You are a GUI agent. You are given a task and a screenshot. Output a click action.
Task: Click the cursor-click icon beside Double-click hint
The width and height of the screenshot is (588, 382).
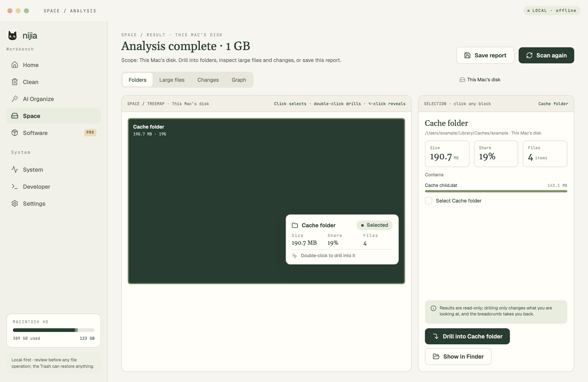tap(294, 256)
